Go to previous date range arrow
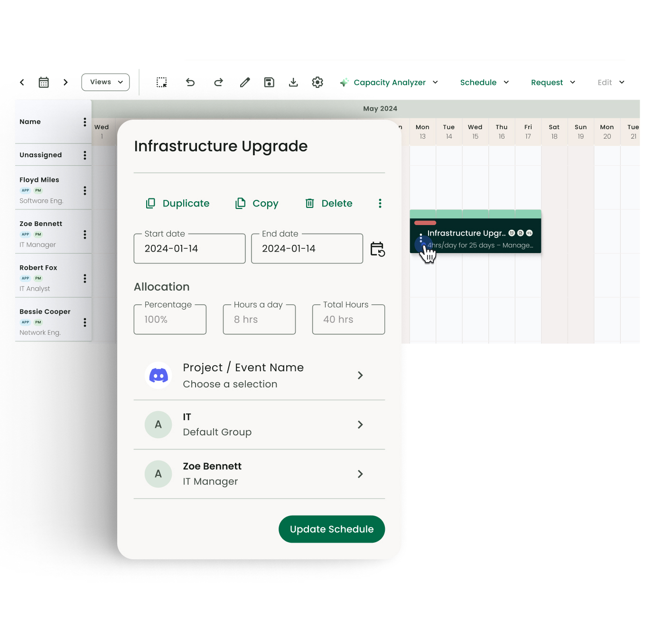The image size is (672, 621). click(x=22, y=82)
